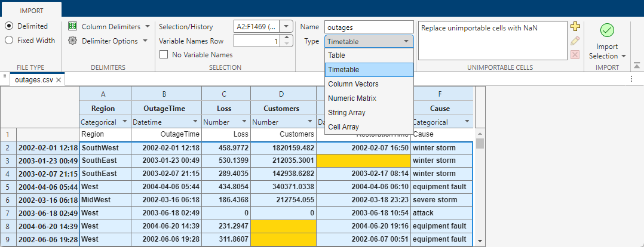Close the outages.csv document tab
The width and height of the screenshot is (644, 247).
pos(59,79)
